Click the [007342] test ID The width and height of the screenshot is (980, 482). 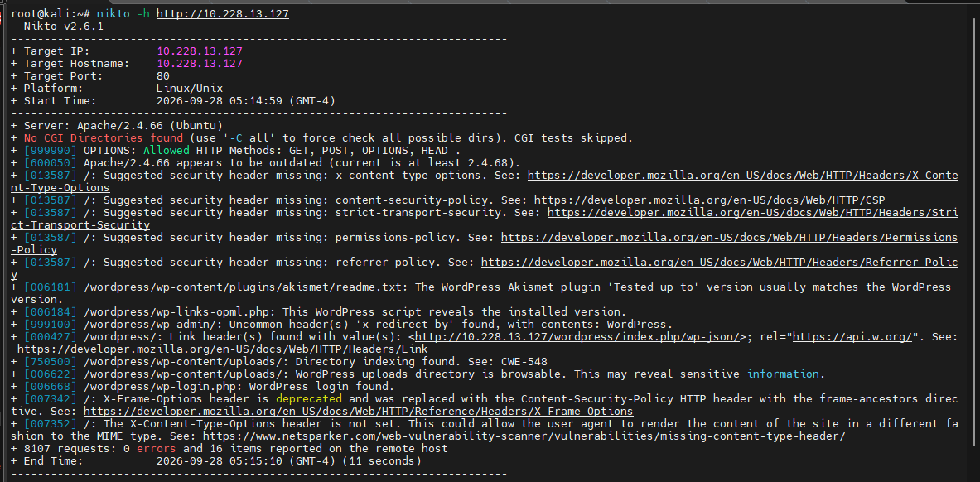(x=50, y=399)
